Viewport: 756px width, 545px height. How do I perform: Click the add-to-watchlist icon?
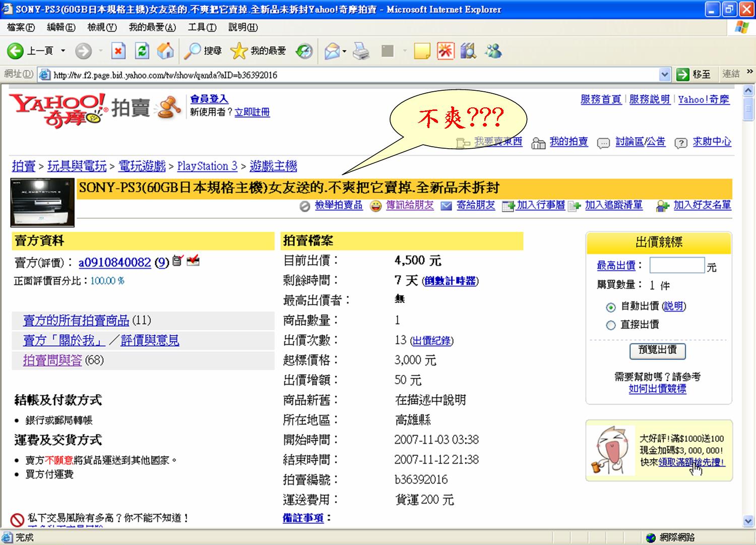(x=575, y=206)
